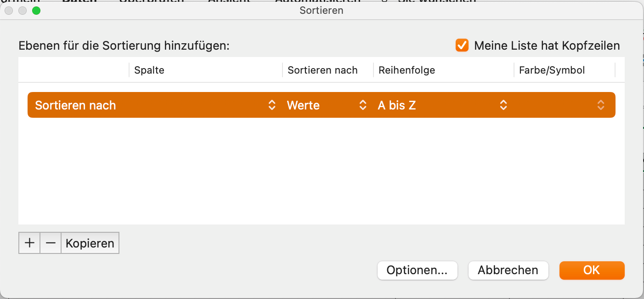Image resolution: width=644 pixels, height=299 pixels.
Task: Confirm the sort with OK
Action: point(592,270)
